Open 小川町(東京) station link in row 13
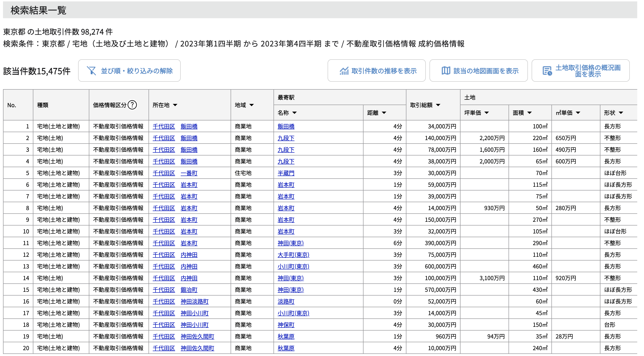This screenshot has height=356, width=644. [x=294, y=267]
